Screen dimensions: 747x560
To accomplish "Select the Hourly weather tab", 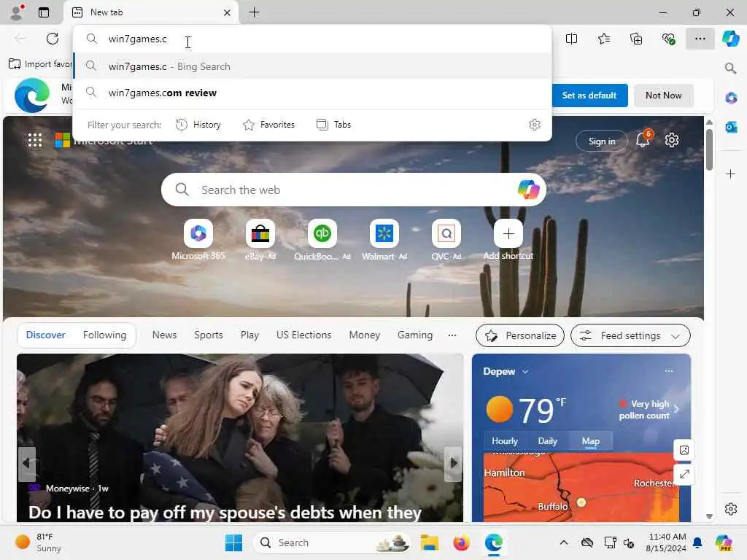I will click(x=505, y=441).
